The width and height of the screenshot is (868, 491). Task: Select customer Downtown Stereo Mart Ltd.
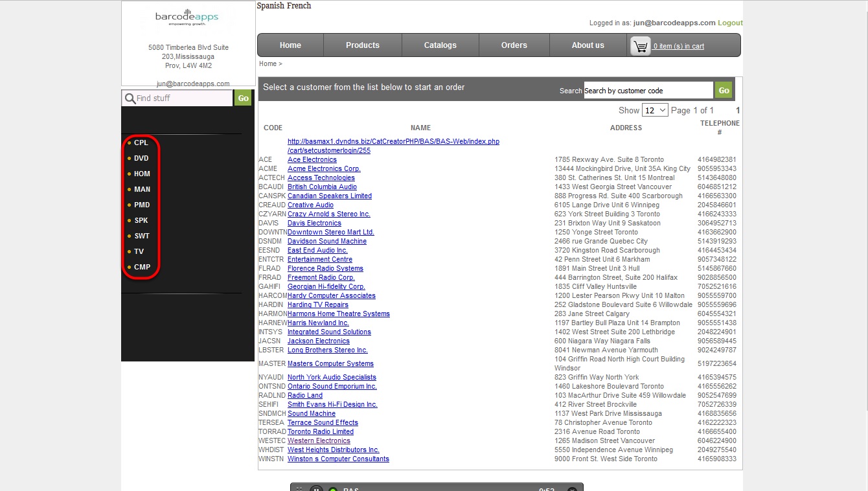(331, 232)
